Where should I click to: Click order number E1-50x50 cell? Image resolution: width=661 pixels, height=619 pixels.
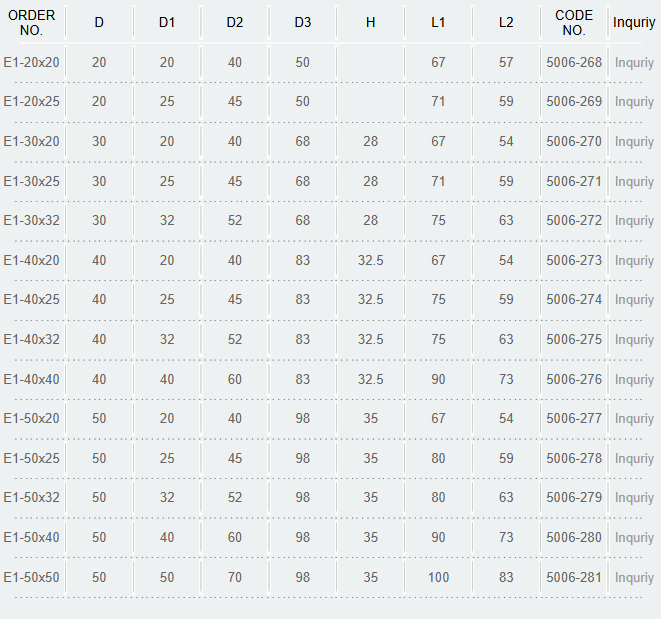pos(32,577)
